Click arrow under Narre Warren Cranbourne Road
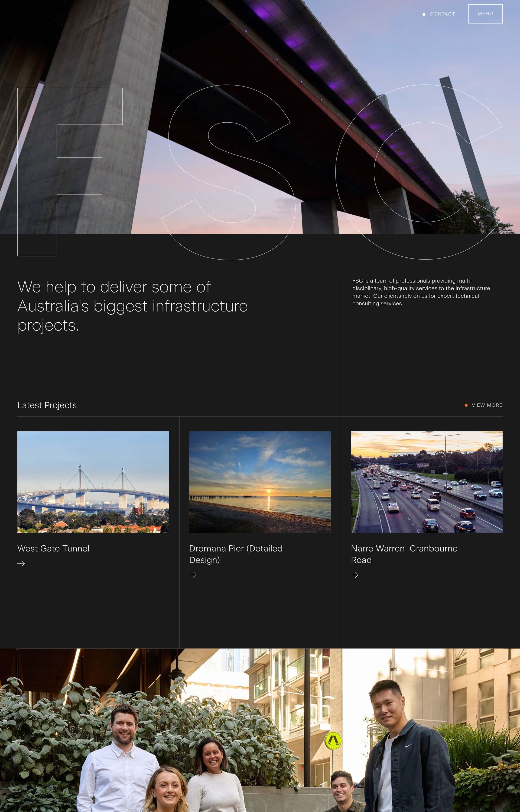This screenshot has width=520, height=812. click(355, 575)
